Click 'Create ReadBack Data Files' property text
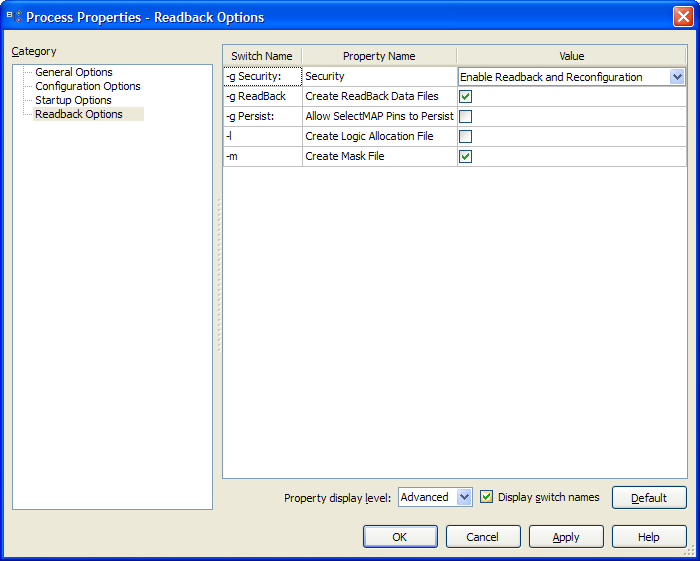 (372, 96)
